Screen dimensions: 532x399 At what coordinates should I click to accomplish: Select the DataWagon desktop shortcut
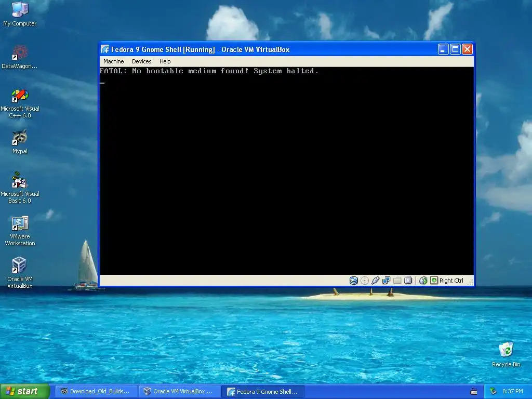(20, 57)
